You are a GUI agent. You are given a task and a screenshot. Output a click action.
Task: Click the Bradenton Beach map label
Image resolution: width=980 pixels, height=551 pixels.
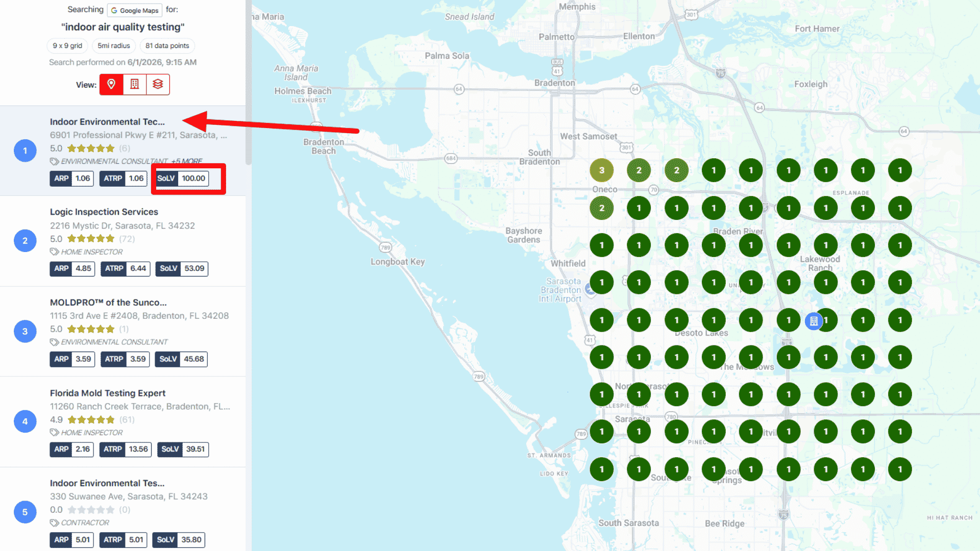tap(324, 146)
